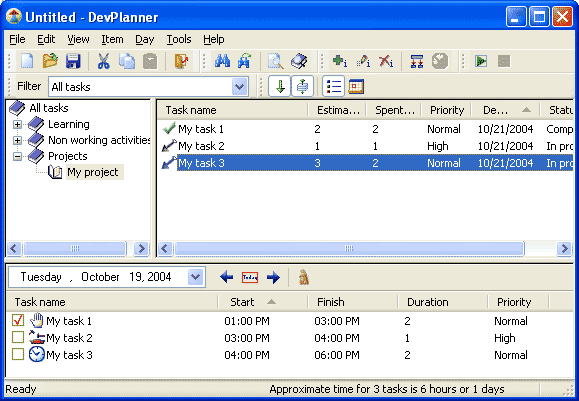579x401 pixels.
Task: Click the October month in date field
Action: pos(100,277)
